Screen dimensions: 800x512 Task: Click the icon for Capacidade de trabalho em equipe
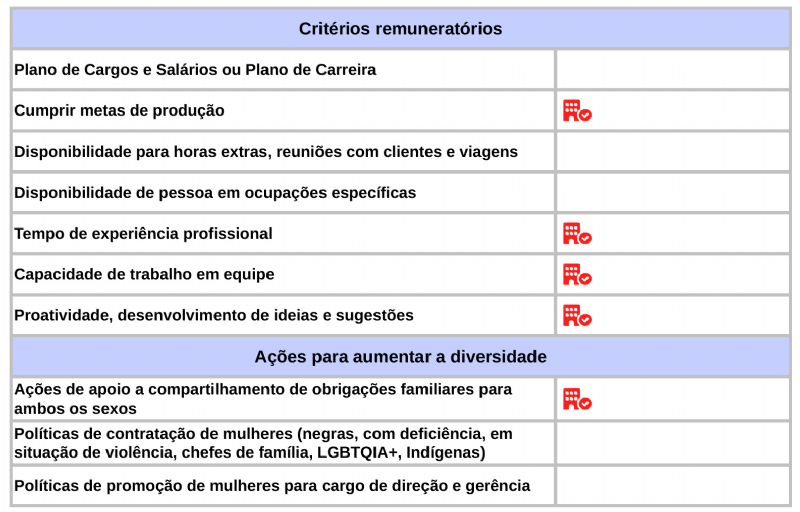coord(577,275)
